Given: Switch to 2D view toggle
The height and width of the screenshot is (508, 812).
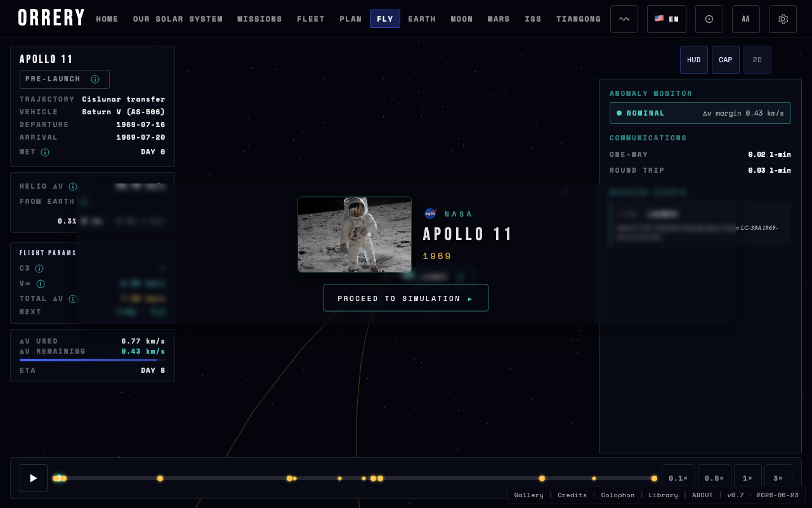Looking at the screenshot, I should point(757,60).
